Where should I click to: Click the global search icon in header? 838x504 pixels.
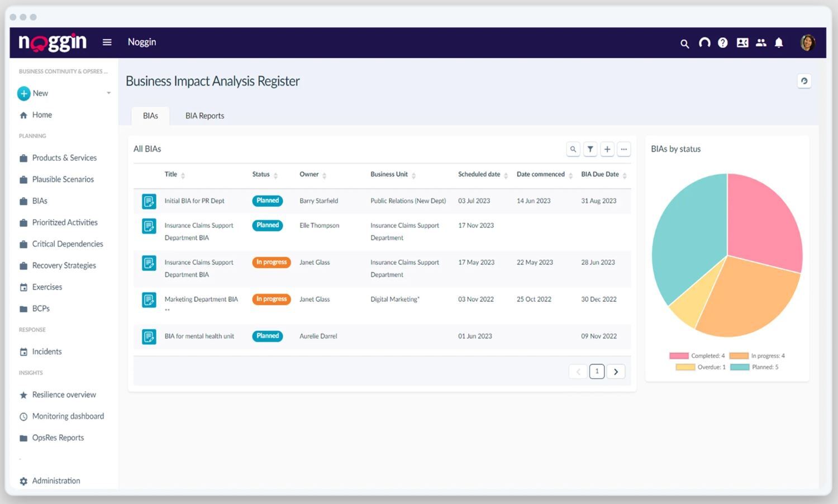click(x=684, y=43)
